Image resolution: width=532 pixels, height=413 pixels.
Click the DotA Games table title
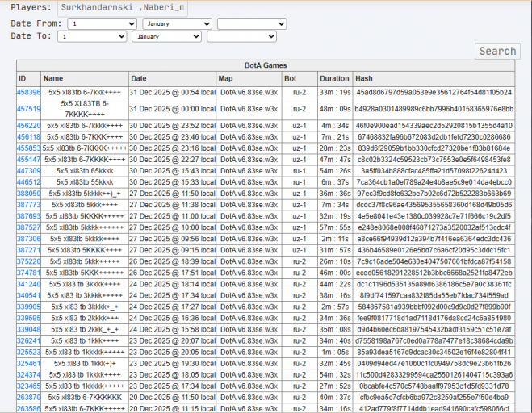pos(266,65)
